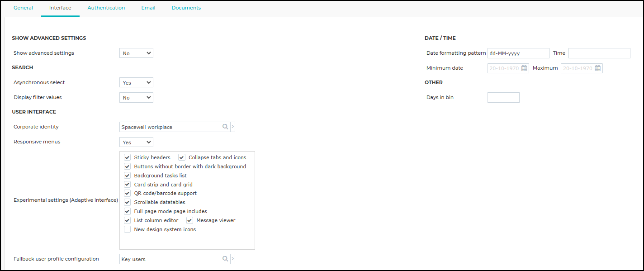Screen dimensions: 644x271
Task: Enable New design system icons
Action: pos(128,229)
